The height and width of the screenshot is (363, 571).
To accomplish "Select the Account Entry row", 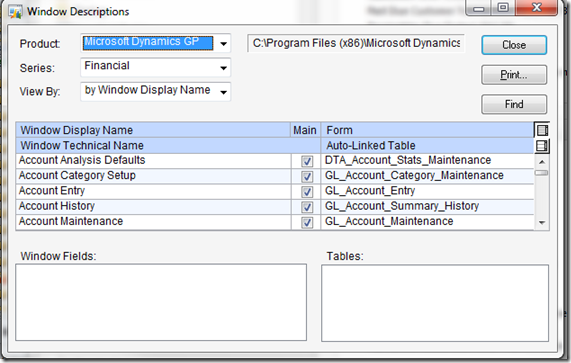I will [x=275, y=191].
